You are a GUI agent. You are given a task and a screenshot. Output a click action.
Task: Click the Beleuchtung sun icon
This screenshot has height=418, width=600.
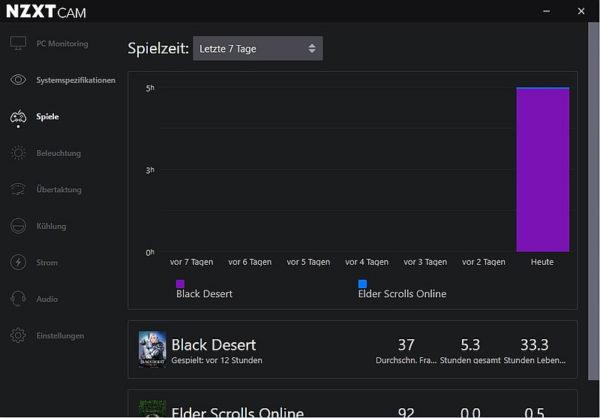pos(18,153)
